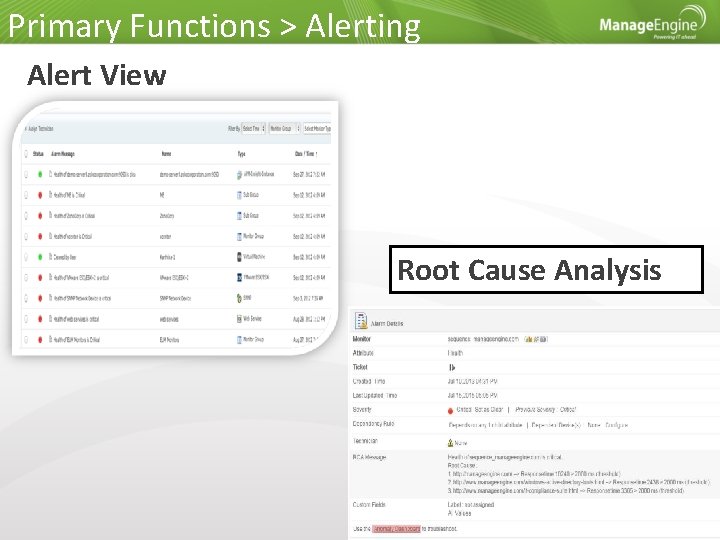720x540 pixels.
Task: Click the Assign Technician link
Action: tap(40, 129)
